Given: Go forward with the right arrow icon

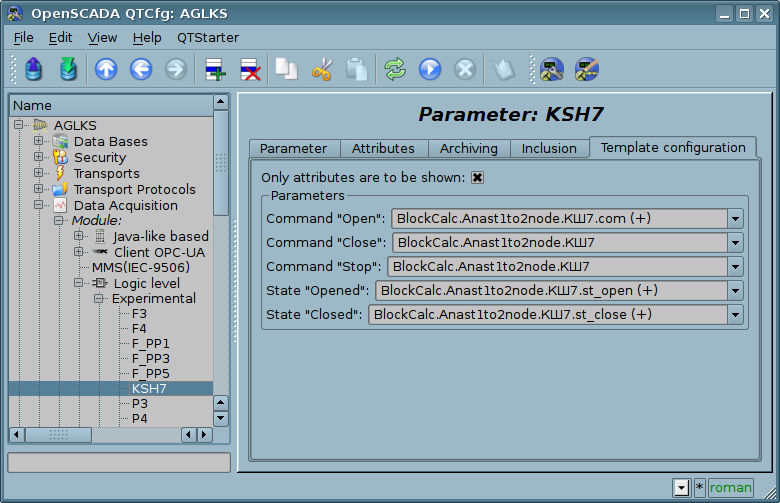Looking at the screenshot, I should pyautogui.click(x=176, y=69).
